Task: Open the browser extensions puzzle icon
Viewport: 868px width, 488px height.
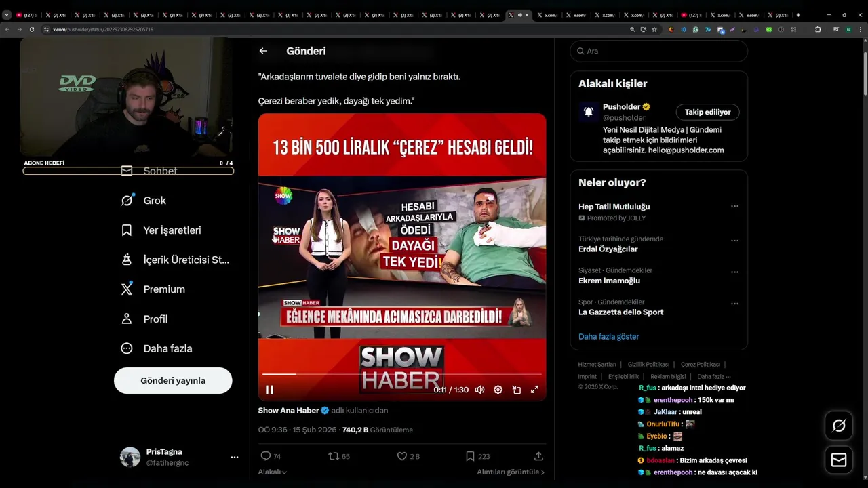Action: pos(818,29)
